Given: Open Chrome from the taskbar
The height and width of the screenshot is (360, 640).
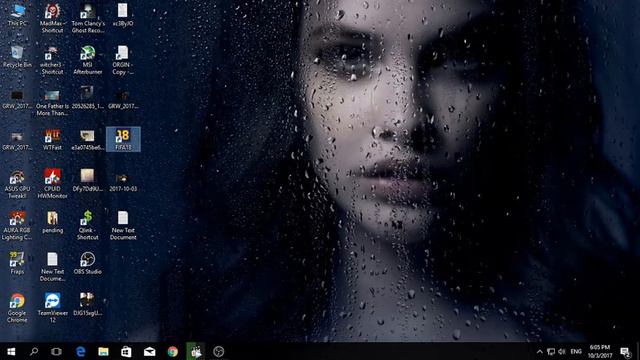Looking at the screenshot, I should pos(172,351).
